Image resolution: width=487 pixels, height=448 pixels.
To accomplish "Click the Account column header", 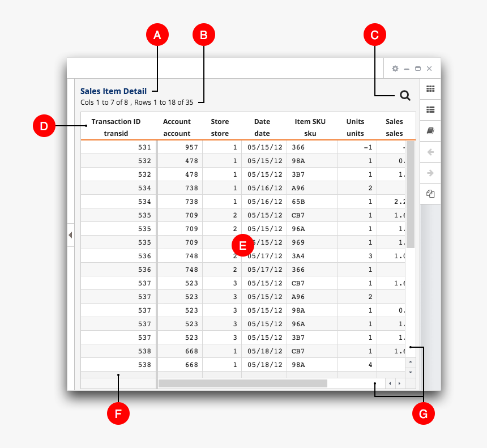I will tap(177, 127).
